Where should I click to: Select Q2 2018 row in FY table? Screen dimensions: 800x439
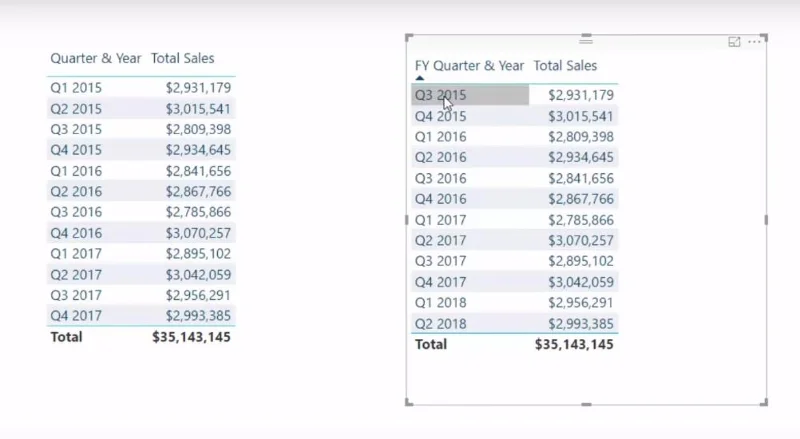[515, 324]
